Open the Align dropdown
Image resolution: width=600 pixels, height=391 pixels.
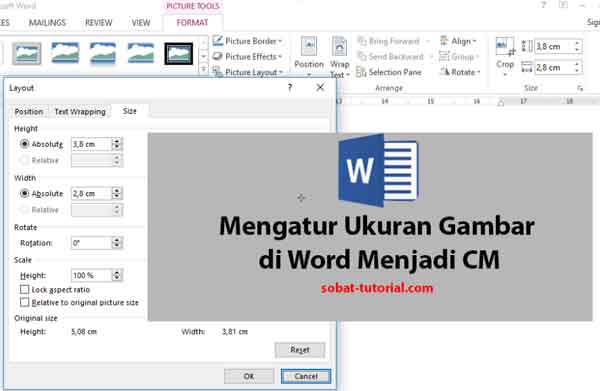[x=458, y=41]
